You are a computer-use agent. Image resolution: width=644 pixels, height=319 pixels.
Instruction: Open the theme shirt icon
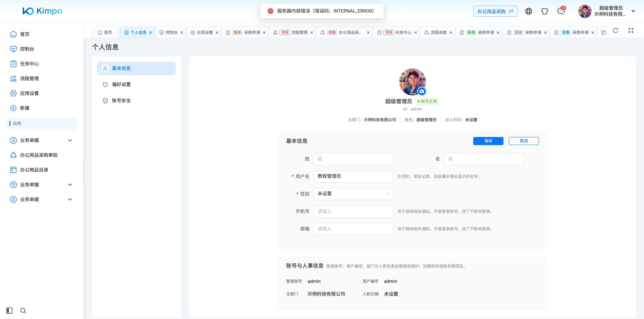pyautogui.click(x=545, y=11)
